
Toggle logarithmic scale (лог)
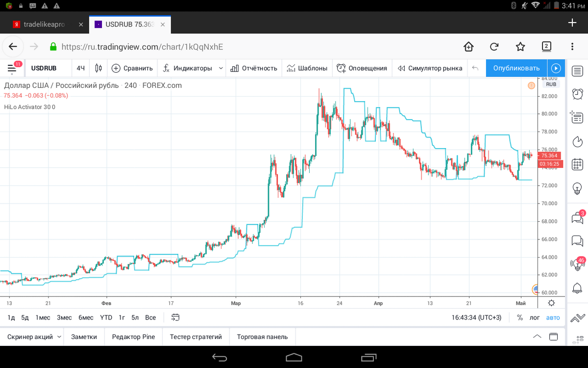(535, 317)
